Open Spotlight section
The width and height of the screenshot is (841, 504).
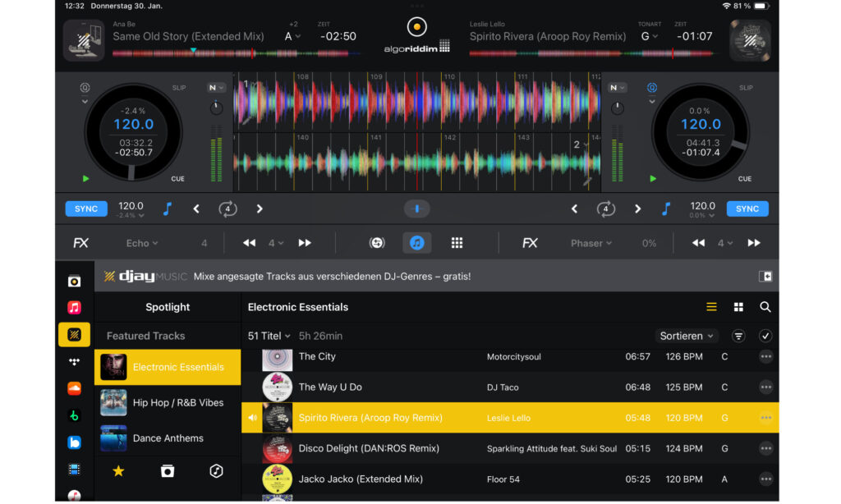(x=168, y=307)
